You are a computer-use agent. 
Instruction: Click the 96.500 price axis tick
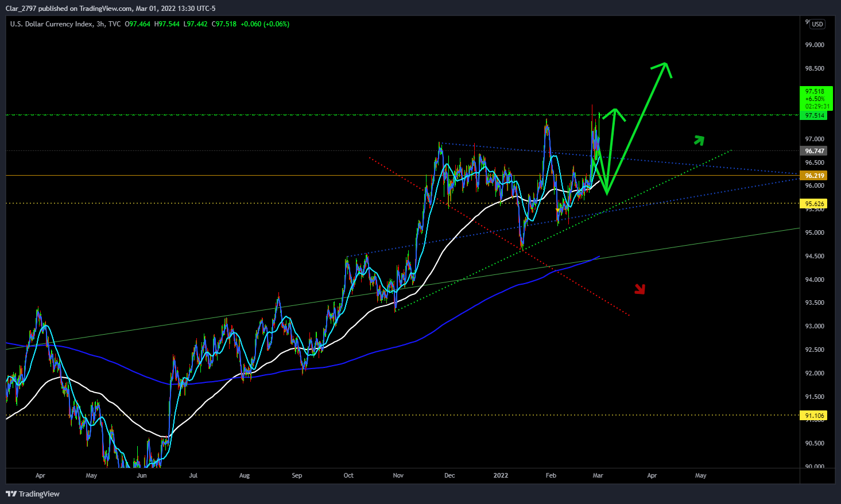pos(815,162)
